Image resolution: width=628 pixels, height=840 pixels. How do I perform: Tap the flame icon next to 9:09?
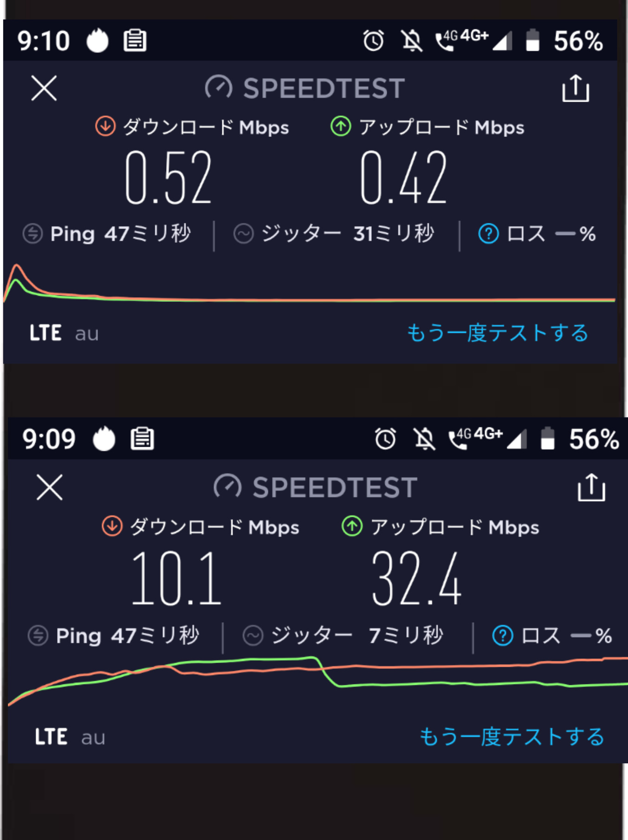pyautogui.click(x=104, y=439)
